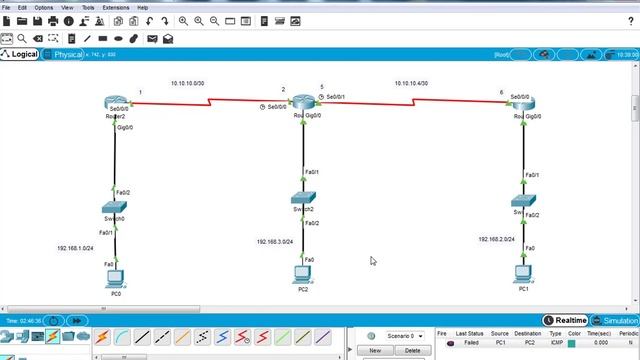Choose the Select tool icon
This screenshot has width=640, height=360.
[x=7, y=39]
